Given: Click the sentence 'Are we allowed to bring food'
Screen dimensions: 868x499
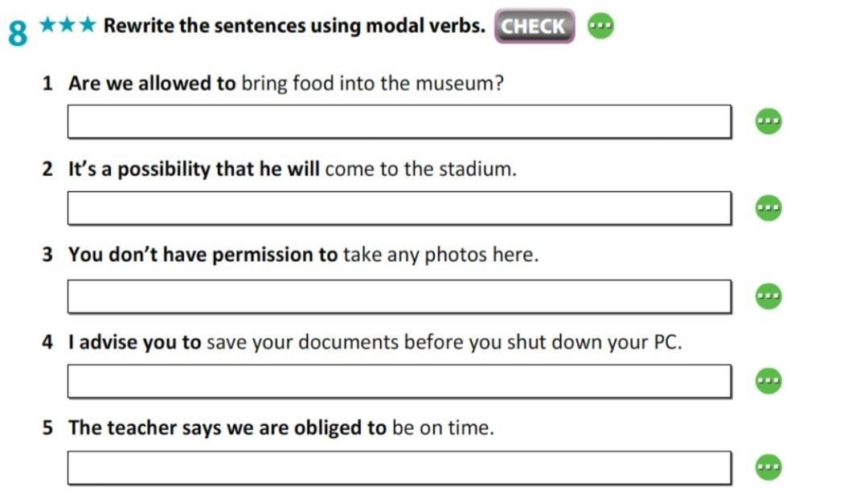Looking at the screenshot, I should [285, 84].
